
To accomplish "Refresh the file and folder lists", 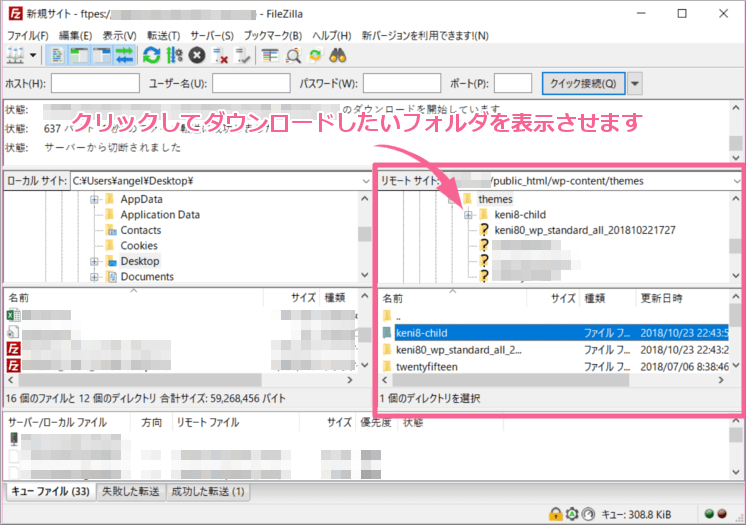I will [x=152, y=56].
